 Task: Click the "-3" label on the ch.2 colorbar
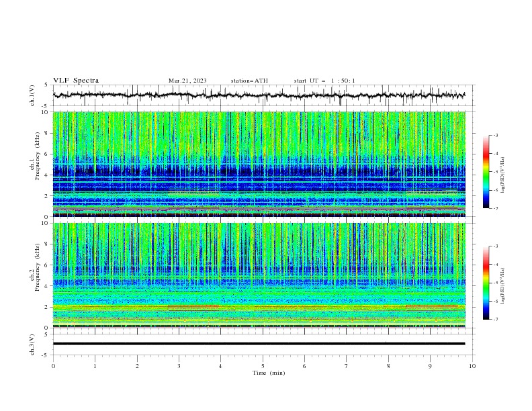[x=496, y=246]
